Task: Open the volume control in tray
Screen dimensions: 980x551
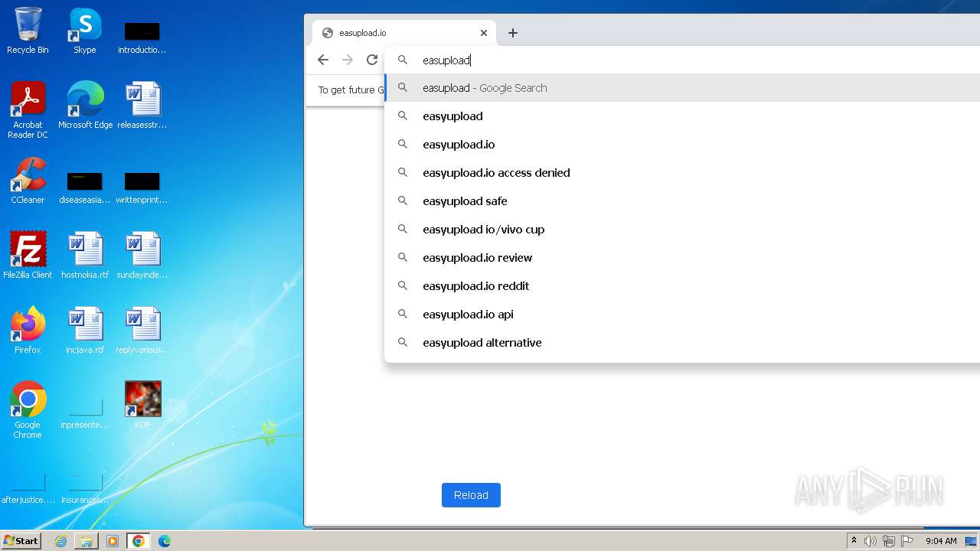Action: 871,541
